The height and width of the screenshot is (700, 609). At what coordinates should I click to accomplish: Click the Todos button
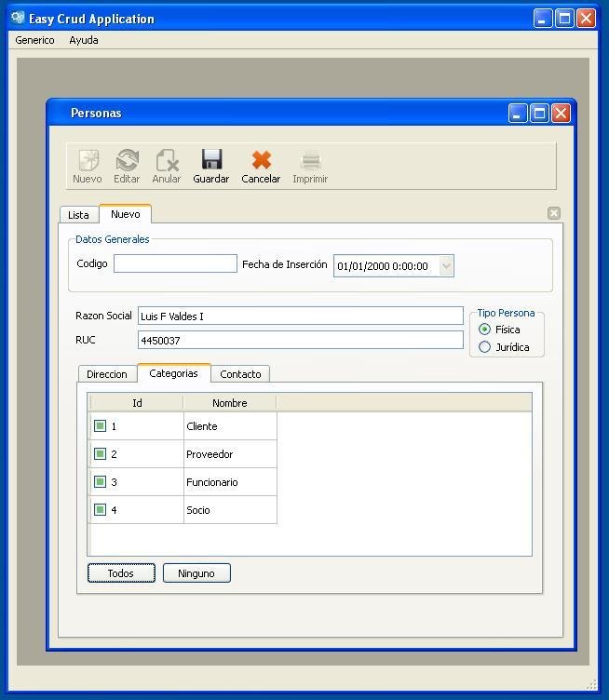pyautogui.click(x=121, y=572)
